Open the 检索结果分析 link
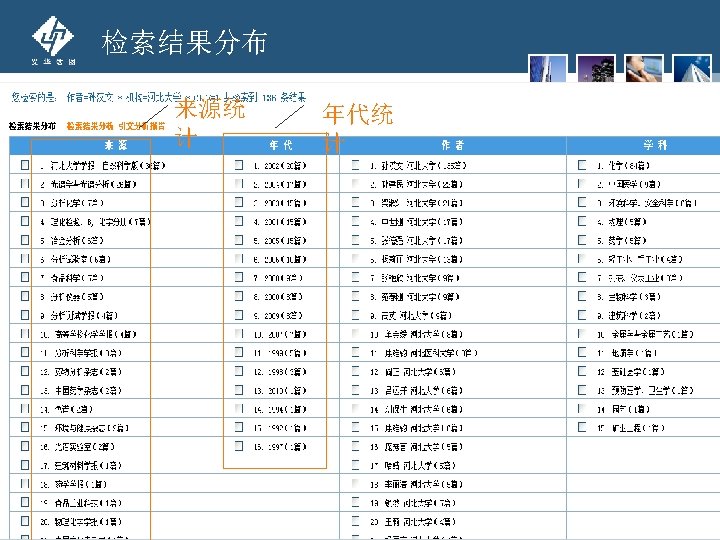The image size is (720, 540). (x=90, y=126)
